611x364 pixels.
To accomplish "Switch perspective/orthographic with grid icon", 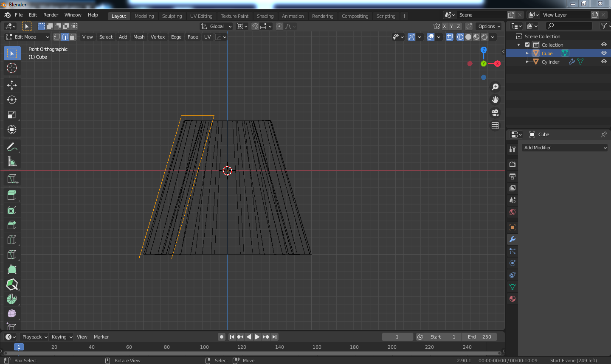I will [x=495, y=126].
